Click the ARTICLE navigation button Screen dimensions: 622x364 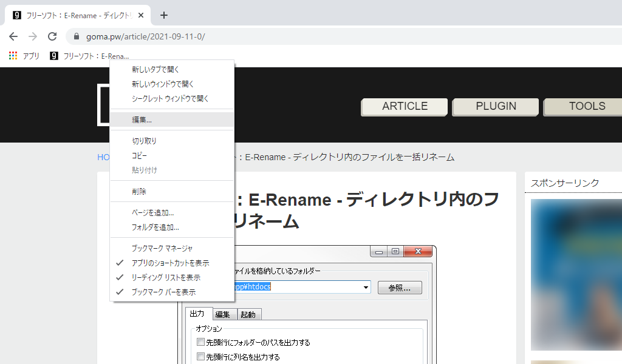pyautogui.click(x=405, y=106)
